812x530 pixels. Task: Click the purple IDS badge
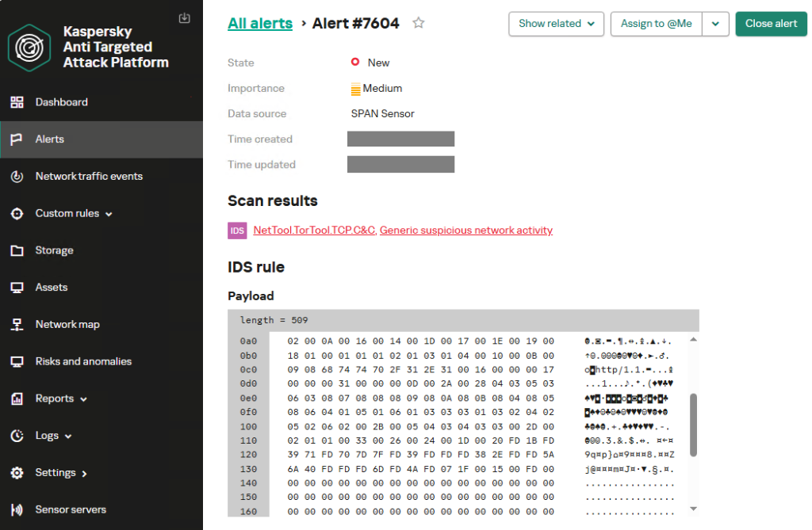tap(237, 231)
